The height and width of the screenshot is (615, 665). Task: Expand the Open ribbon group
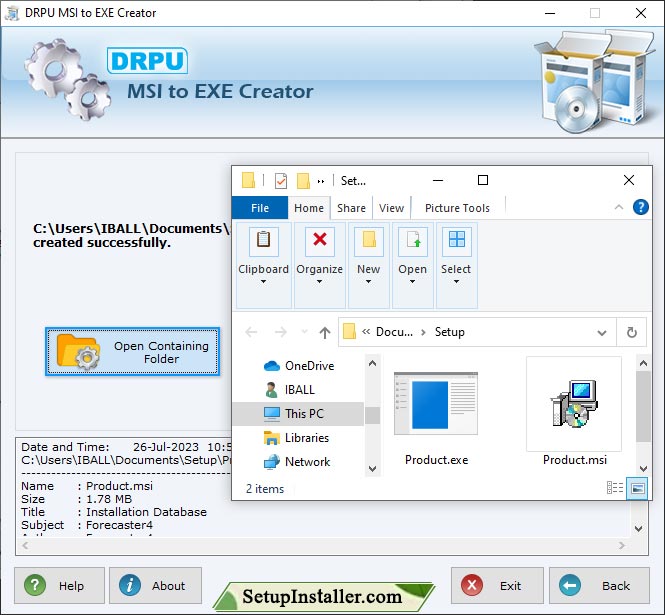pyautogui.click(x=412, y=266)
